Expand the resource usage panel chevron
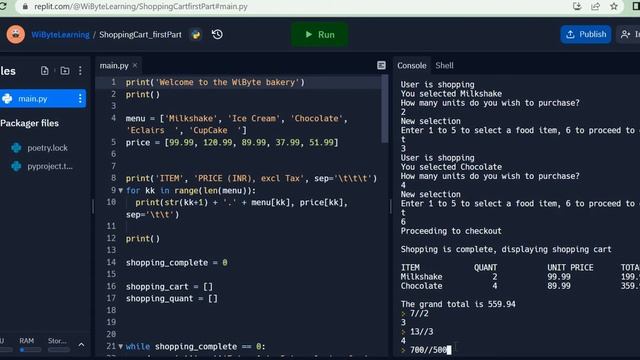640x360 pixels. (x=81, y=345)
